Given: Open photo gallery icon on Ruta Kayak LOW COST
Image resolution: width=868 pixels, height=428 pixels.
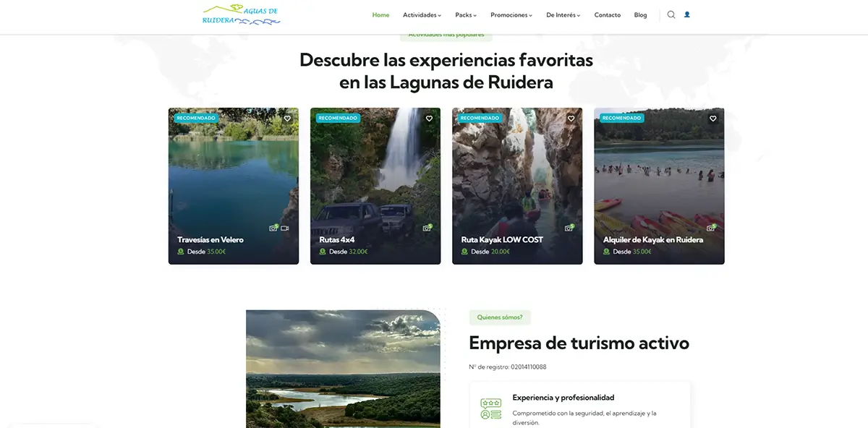Looking at the screenshot, I should pyautogui.click(x=569, y=228).
